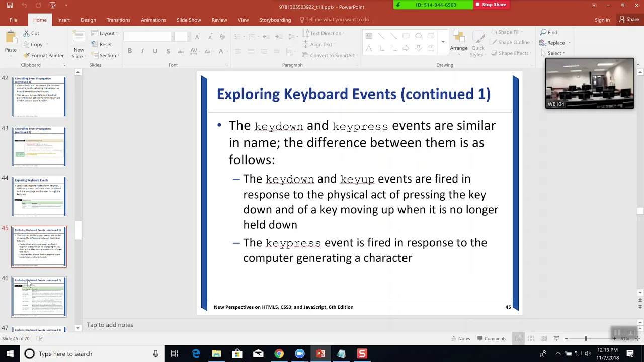Switch to Slide Sorter view
644x362 pixels.
[531, 338]
